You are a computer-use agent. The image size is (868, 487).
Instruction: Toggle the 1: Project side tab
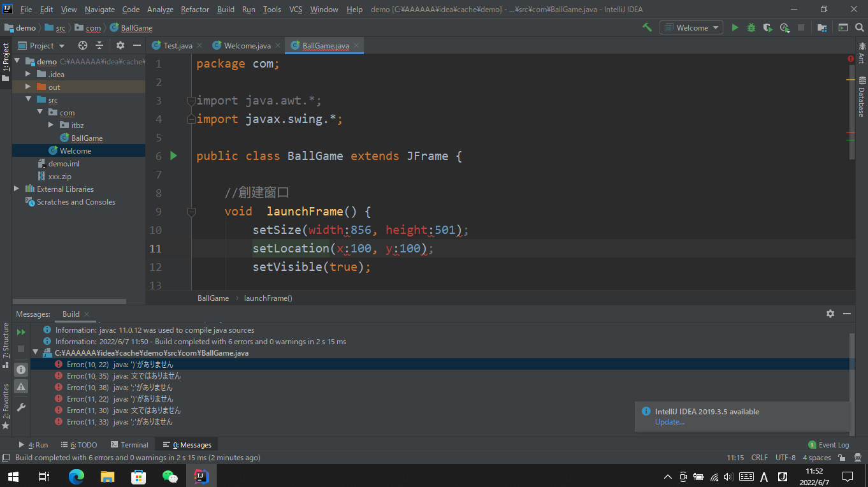tap(6, 62)
